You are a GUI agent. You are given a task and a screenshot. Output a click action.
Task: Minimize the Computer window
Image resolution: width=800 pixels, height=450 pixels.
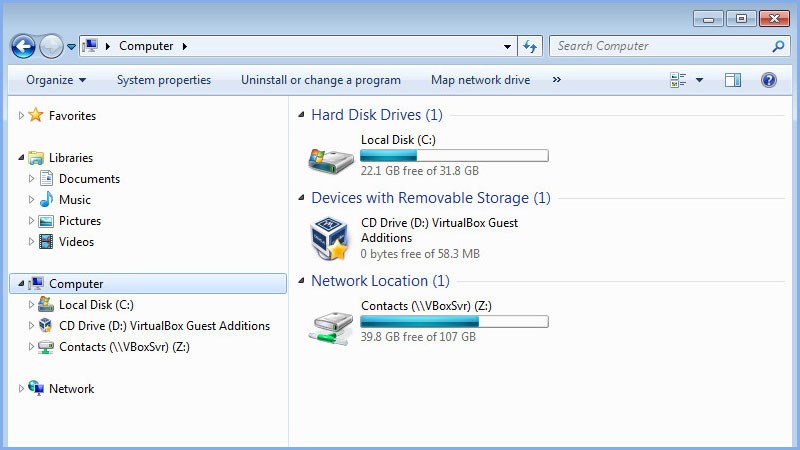click(x=708, y=19)
